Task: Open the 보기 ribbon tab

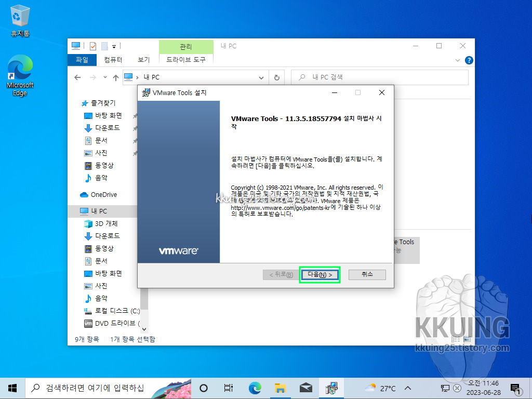Action: pyautogui.click(x=143, y=60)
